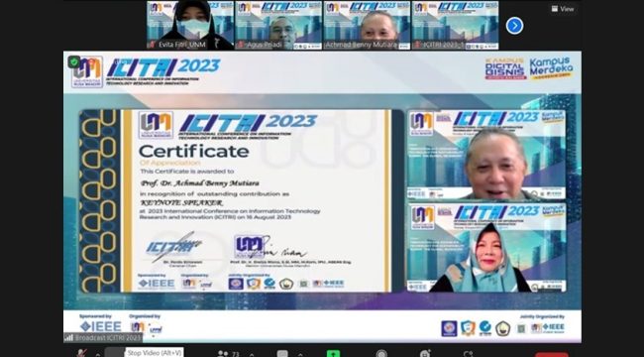Click the red End meeting button
The width and height of the screenshot is (644, 357).
[x=552, y=355]
